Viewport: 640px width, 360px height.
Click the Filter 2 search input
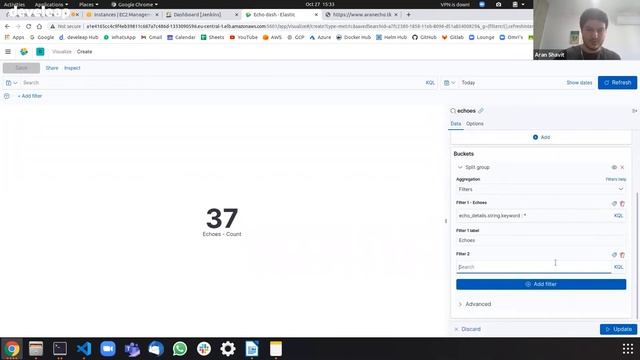[533, 267]
